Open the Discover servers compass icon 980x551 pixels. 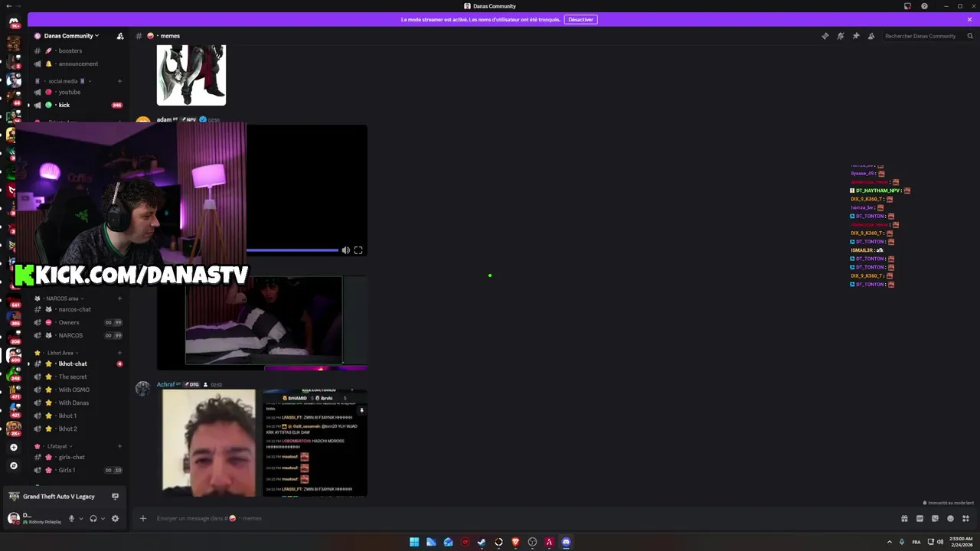point(13,465)
